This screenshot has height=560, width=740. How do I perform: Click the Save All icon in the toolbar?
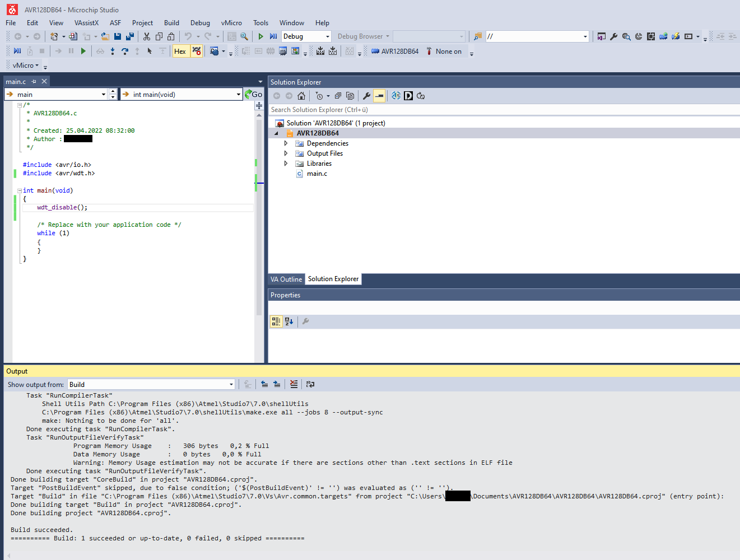pyautogui.click(x=130, y=36)
